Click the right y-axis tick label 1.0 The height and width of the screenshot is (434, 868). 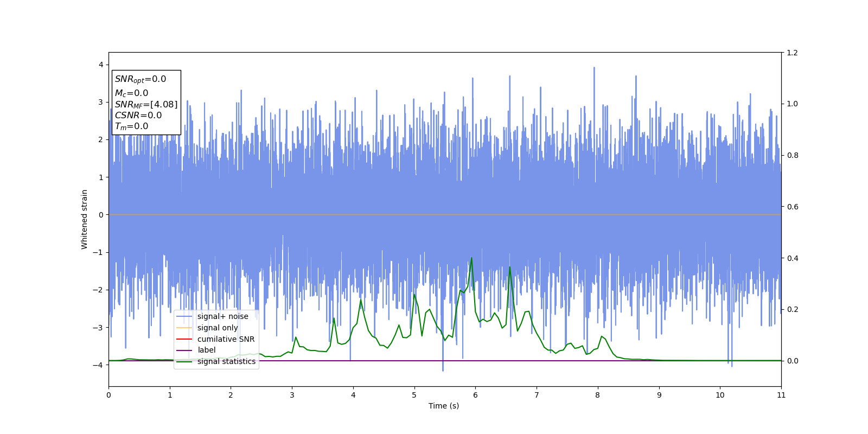[792, 104]
